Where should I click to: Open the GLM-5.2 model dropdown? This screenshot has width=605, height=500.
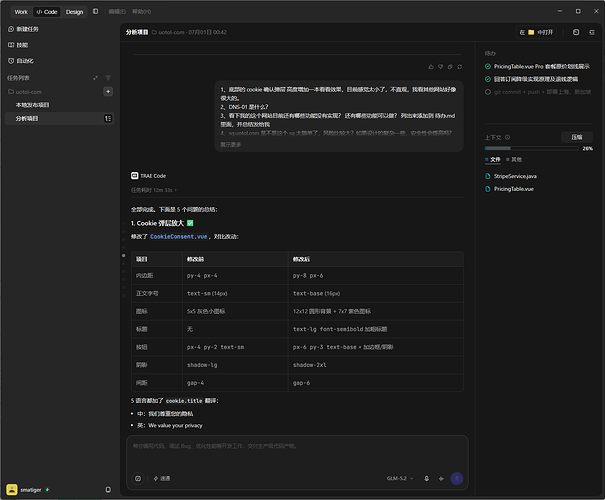click(400, 478)
